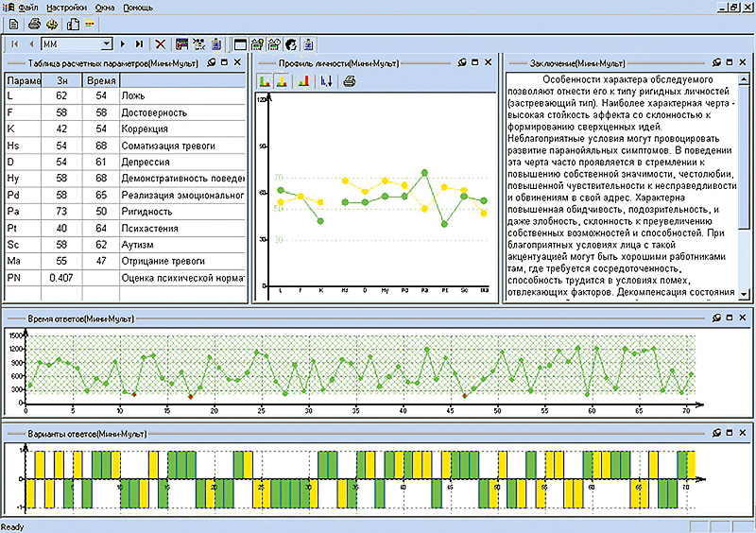Click the sort icon in profile panel toolbar
The width and height of the screenshot is (756, 533).
[326, 81]
